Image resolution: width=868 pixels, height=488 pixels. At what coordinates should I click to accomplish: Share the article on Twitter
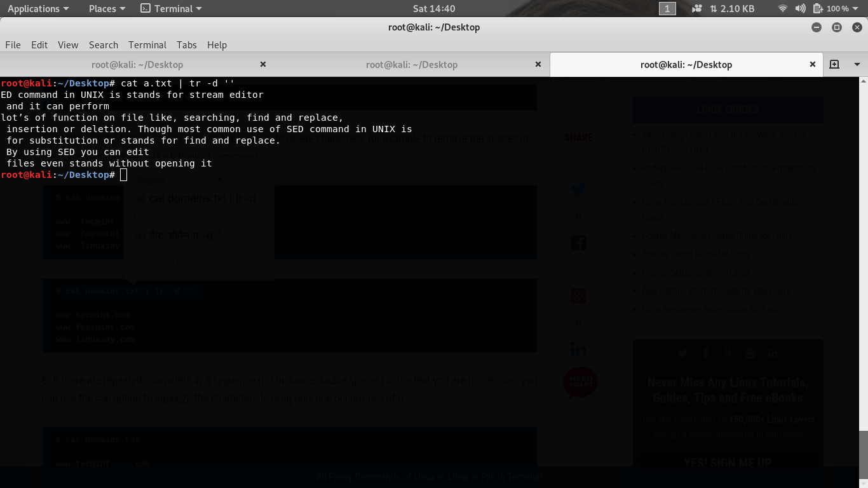point(578,189)
